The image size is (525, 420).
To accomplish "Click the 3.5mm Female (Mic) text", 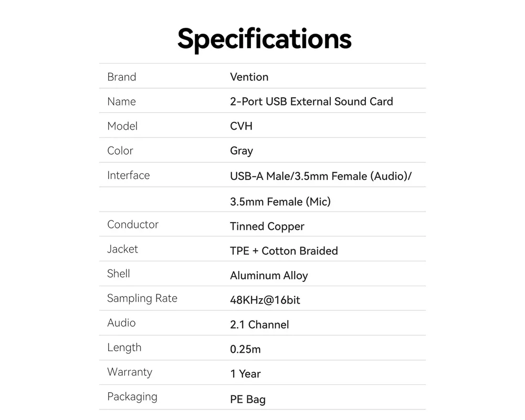I will coord(280,202).
